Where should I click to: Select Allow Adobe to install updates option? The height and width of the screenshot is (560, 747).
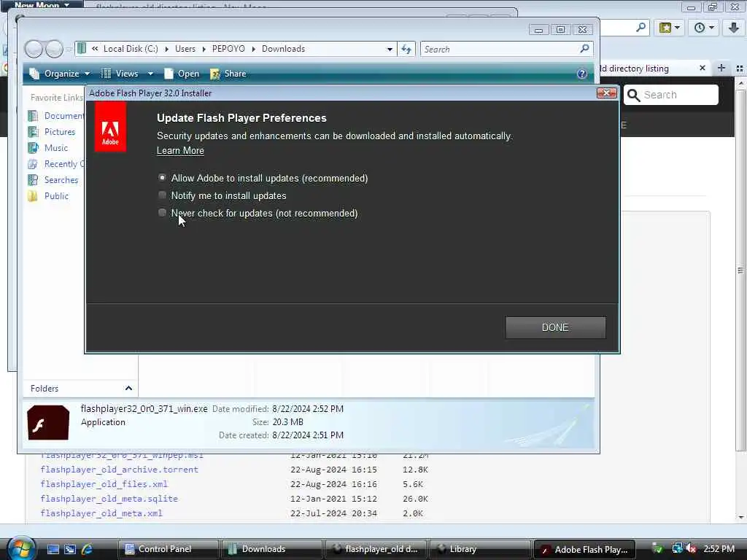[162, 178]
